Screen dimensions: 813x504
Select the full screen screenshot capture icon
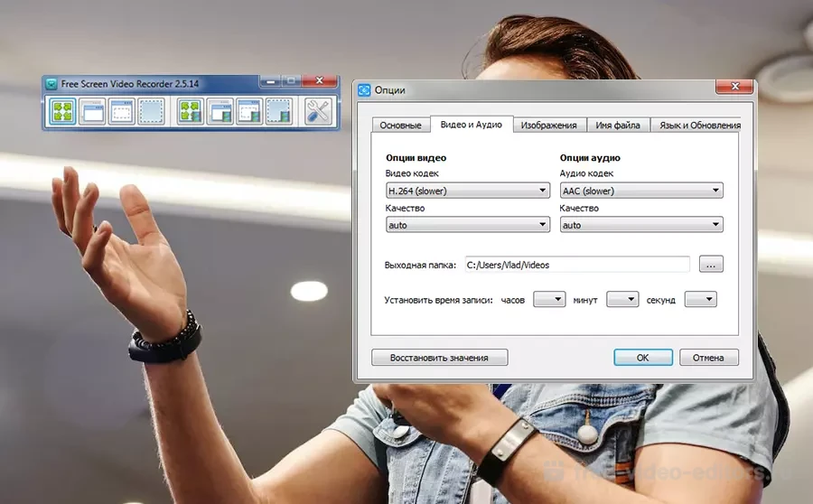click(62, 111)
